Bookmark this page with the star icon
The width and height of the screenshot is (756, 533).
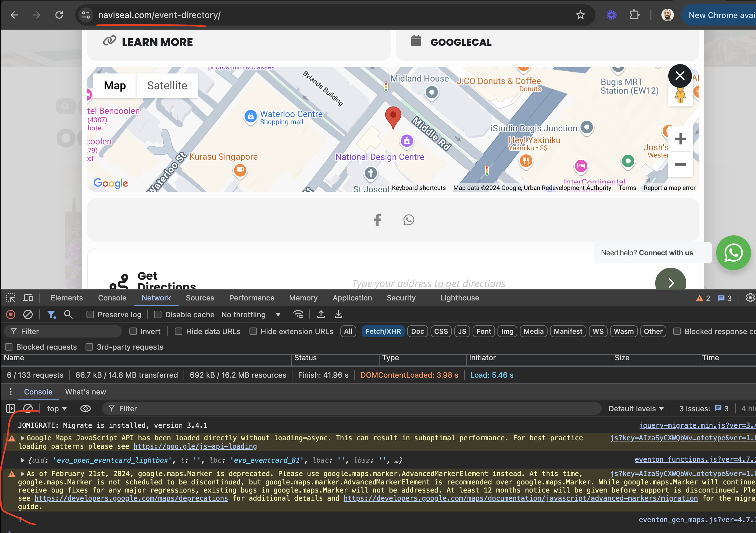580,15
